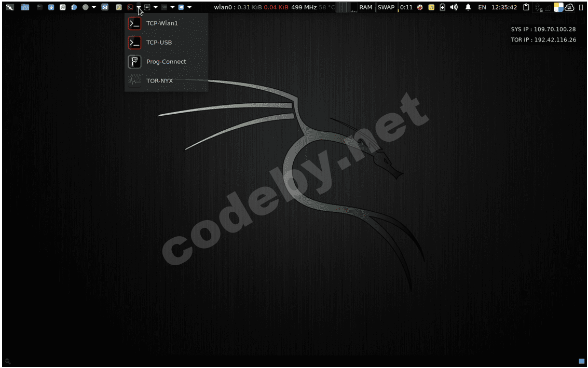Click the framed picture launcher icon
The height and width of the screenshot is (368, 588).
[147, 7]
